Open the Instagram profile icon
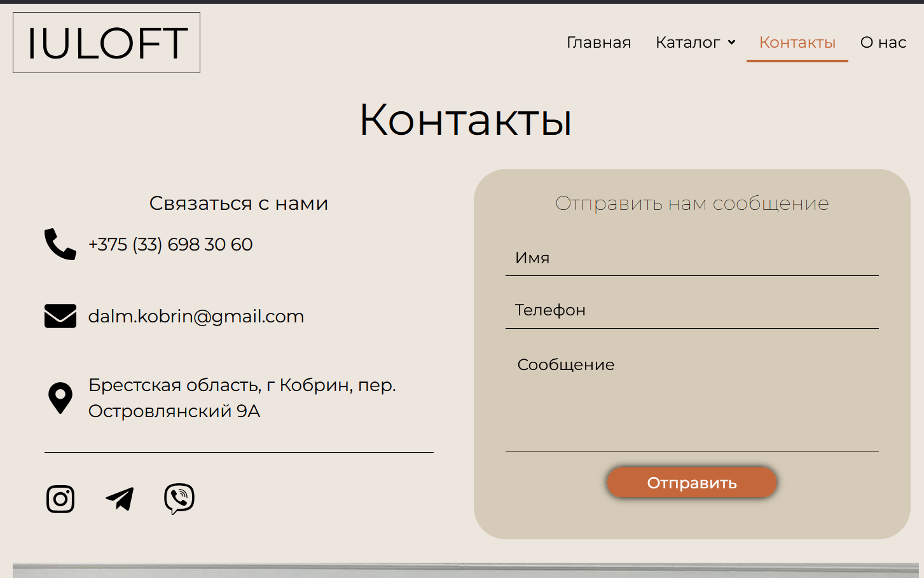The width and height of the screenshot is (924, 578). point(60,499)
